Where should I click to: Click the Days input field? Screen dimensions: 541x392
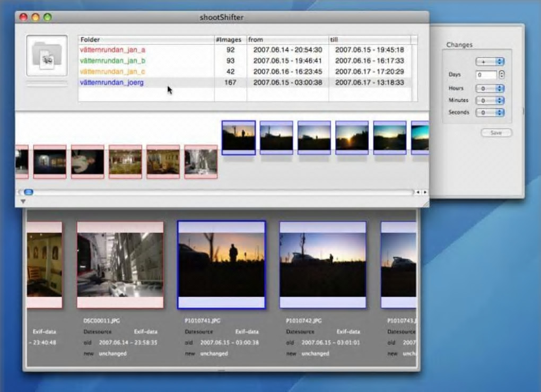coord(486,75)
